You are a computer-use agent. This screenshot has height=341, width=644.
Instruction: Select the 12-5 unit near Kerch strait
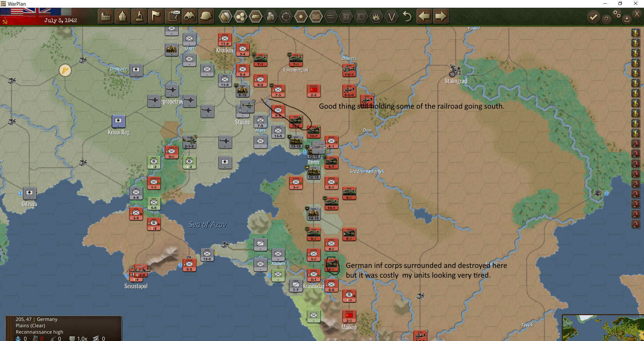207,254
